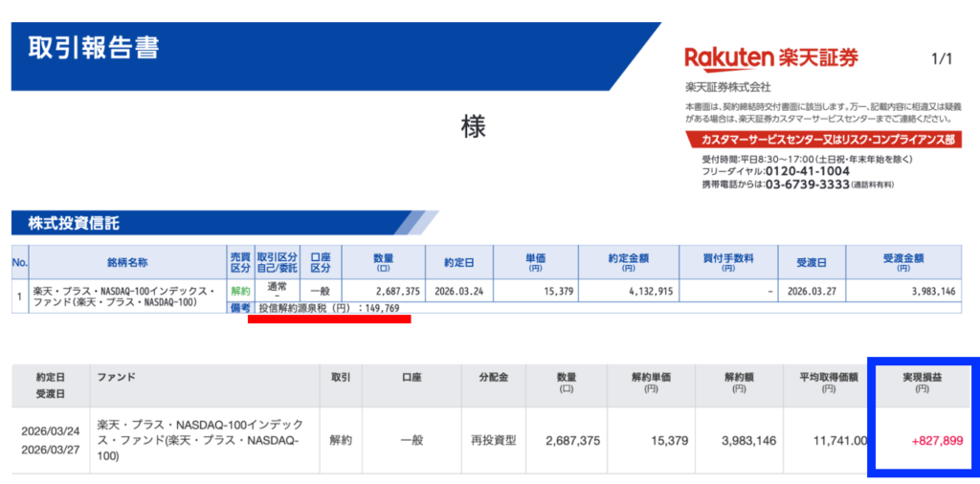Click the ファンド column header in the lower table

pos(116,378)
